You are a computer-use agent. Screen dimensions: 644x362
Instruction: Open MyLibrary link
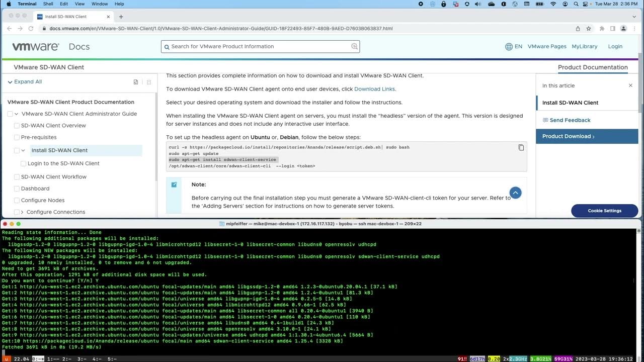pyautogui.click(x=585, y=47)
